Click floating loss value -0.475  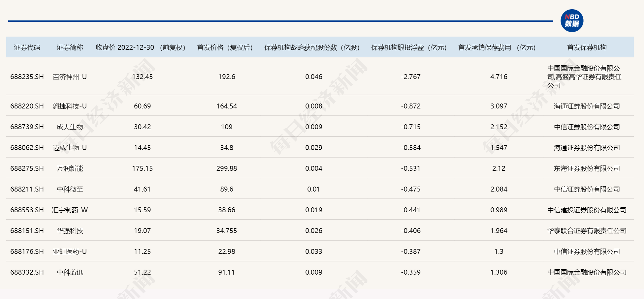[411, 189]
